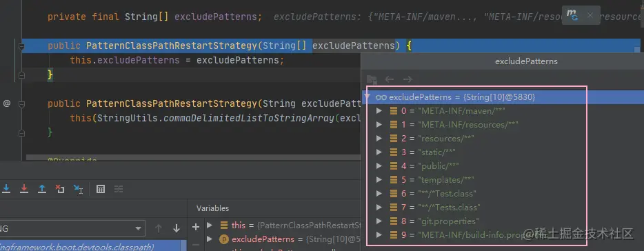Expand the 'this' variable in Variables panel

pyautogui.click(x=210, y=225)
